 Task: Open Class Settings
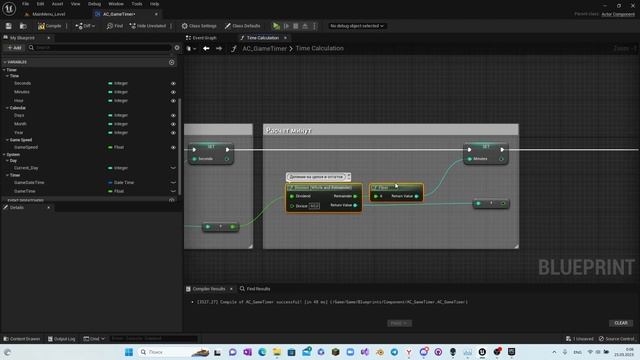point(199,26)
